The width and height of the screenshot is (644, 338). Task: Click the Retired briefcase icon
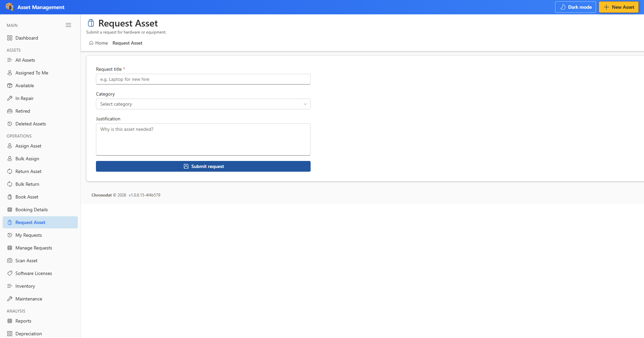coord(10,111)
